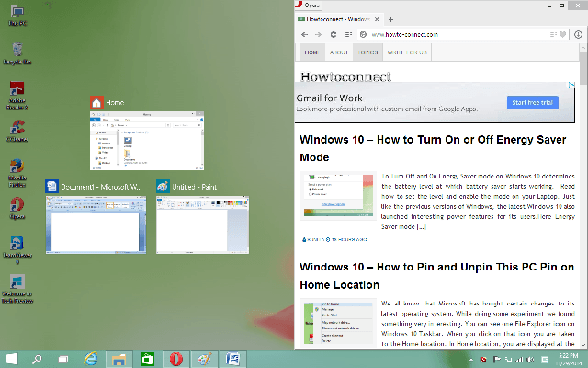Screen dimensions: 588x368
Task: Show hidden system tray icons
Action: (471, 360)
